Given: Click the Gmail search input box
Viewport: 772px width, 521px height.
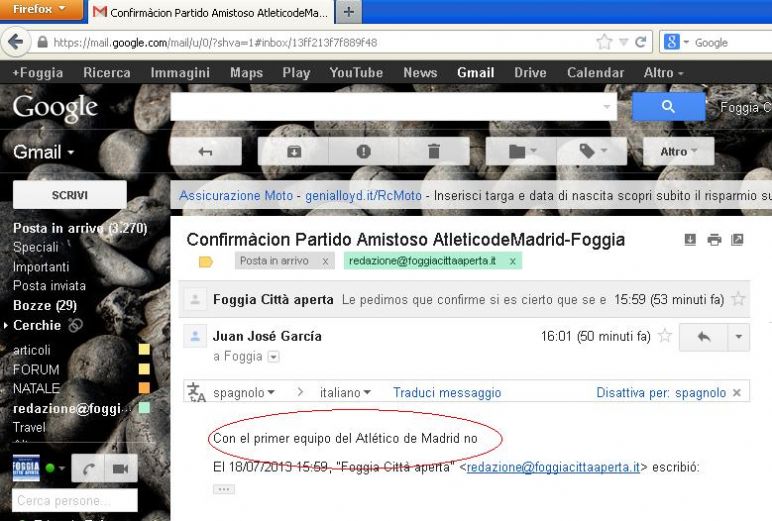Looking at the screenshot, I should click(x=393, y=106).
